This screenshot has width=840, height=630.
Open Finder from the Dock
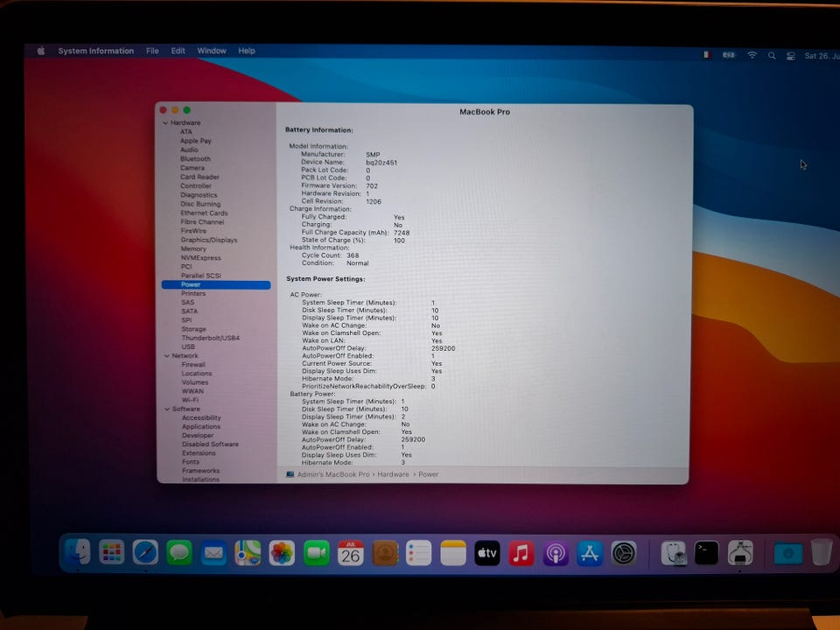(78, 552)
